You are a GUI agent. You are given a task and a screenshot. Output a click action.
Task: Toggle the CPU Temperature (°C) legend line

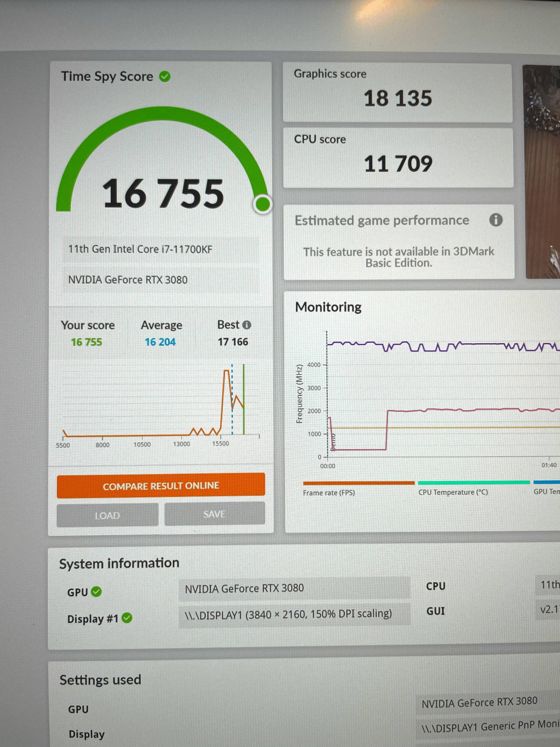click(473, 483)
